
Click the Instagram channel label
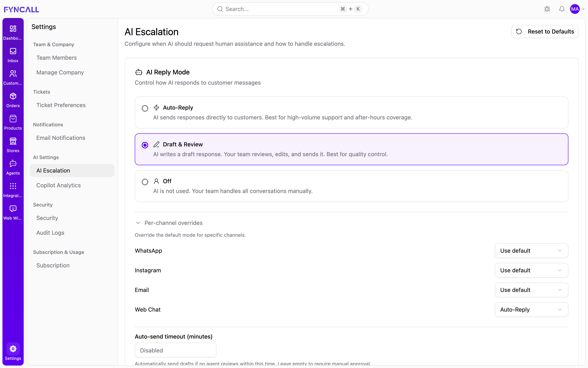coord(148,270)
